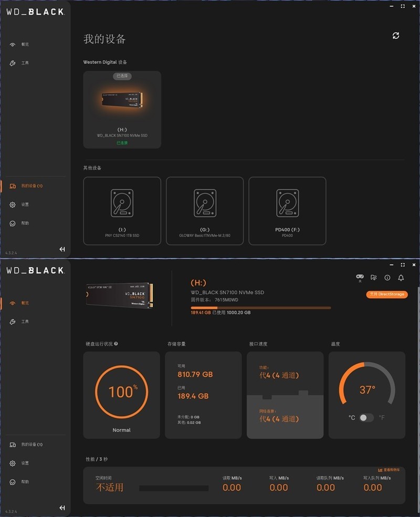
Task: Open the drive information icon
Action: click(x=387, y=278)
